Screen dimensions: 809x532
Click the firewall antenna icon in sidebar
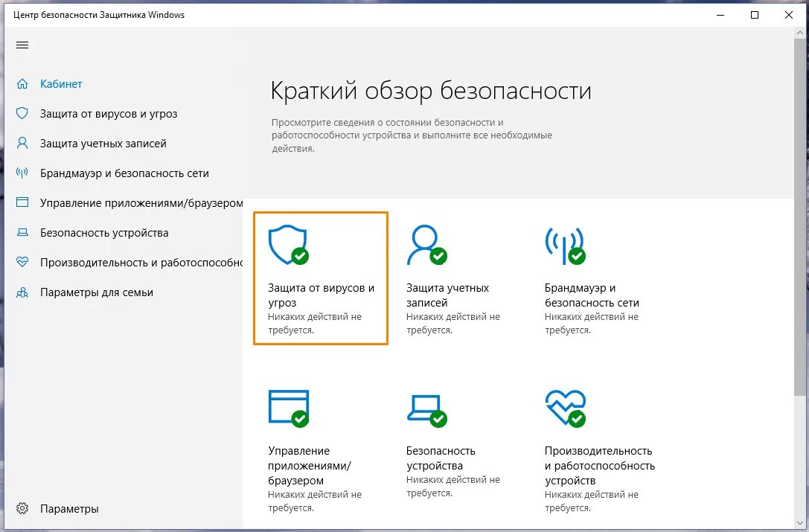(x=22, y=173)
